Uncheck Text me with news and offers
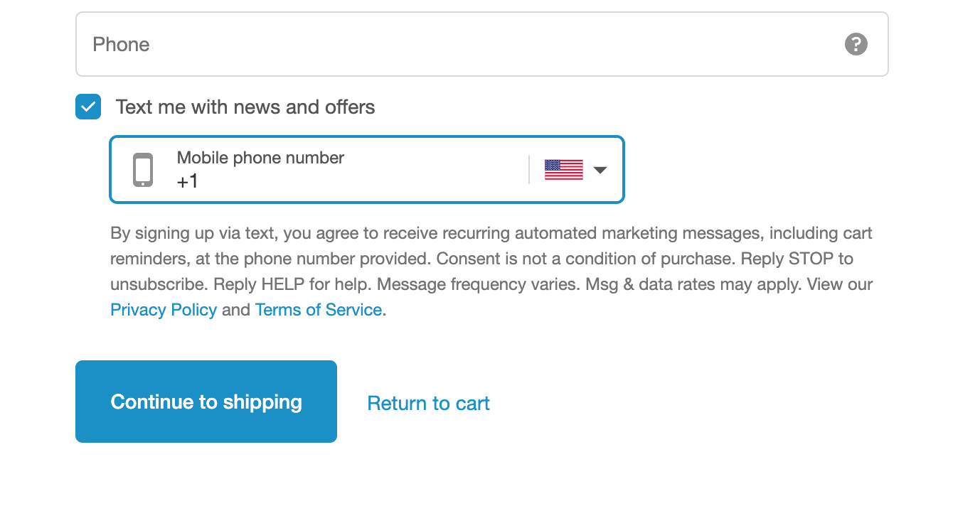 click(x=88, y=107)
